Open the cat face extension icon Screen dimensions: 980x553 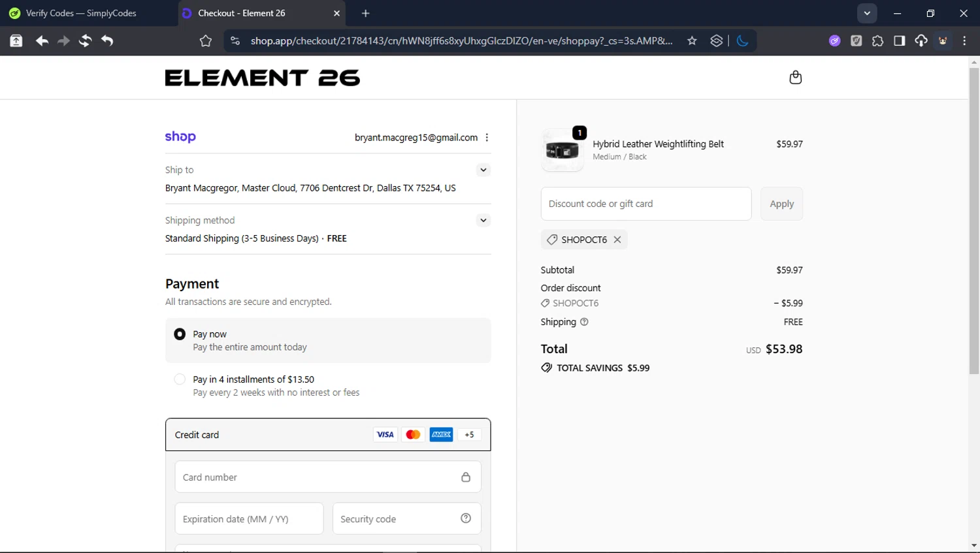pyautogui.click(x=943, y=41)
